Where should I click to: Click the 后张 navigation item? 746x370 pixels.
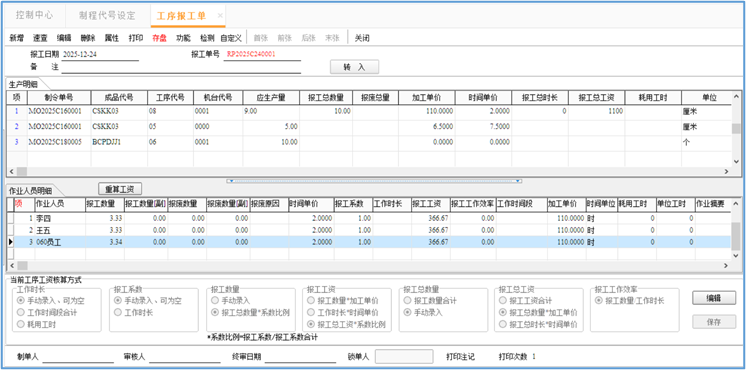308,39
